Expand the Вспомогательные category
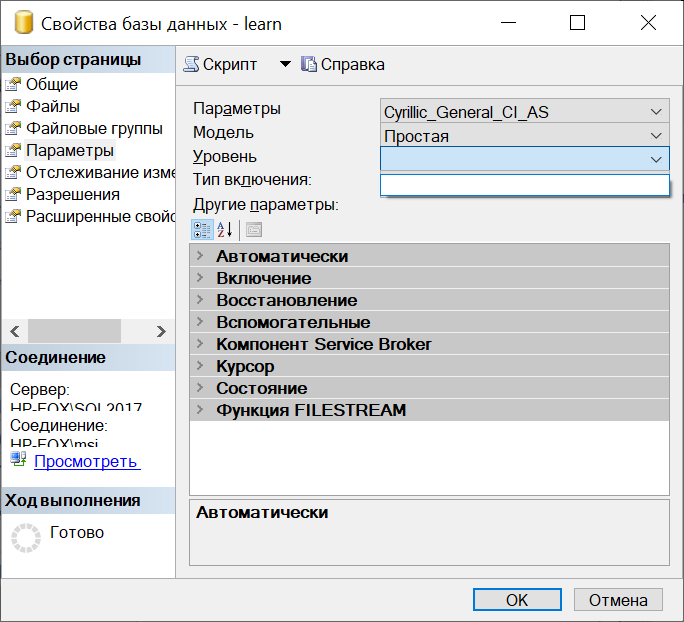Image resolution: width=684 pixels, height=622 pixels. click(x=200, y=322)
